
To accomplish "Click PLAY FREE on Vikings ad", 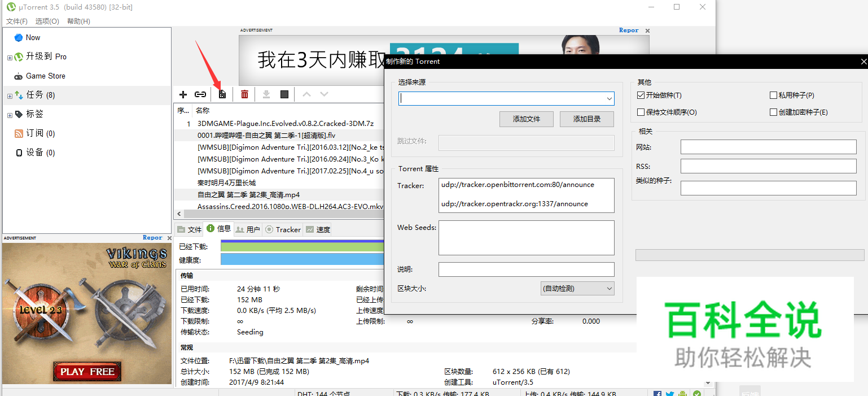I will pyautogui.click(x=87, y=372).
